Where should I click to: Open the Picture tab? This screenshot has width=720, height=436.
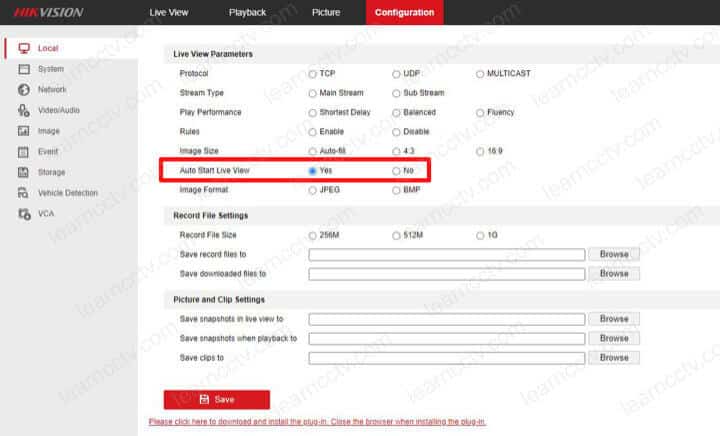[x=326, y=13]
